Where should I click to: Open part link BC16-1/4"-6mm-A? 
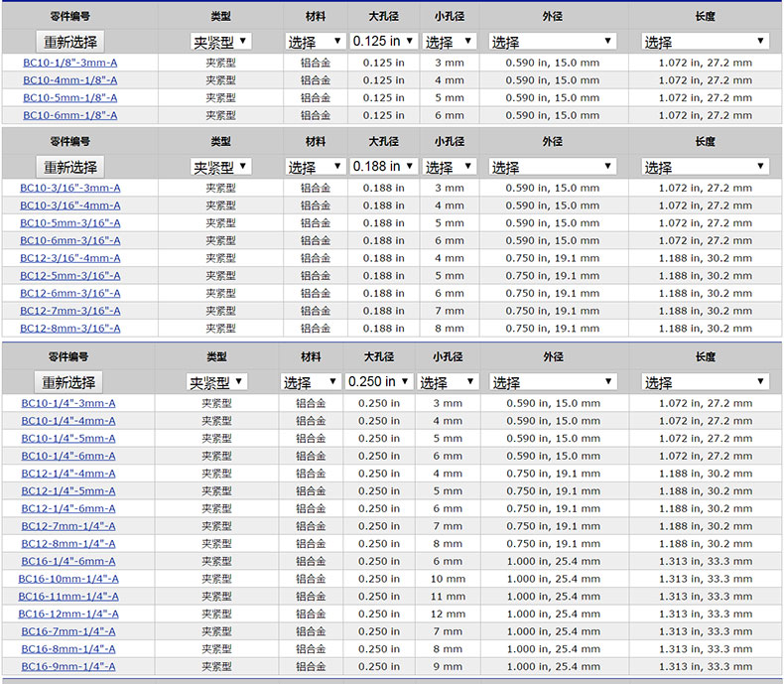pyautogui.click(x=68, y=561)
